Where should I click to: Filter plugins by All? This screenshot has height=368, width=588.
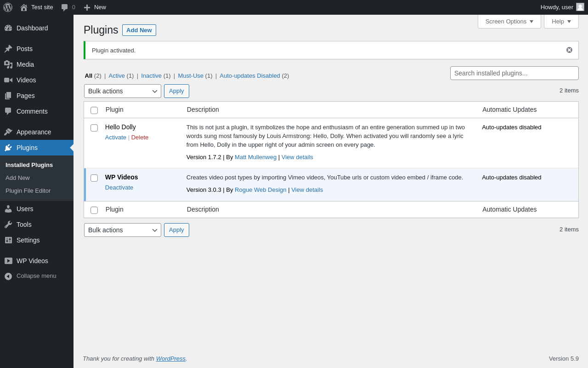tap(89, 76)
